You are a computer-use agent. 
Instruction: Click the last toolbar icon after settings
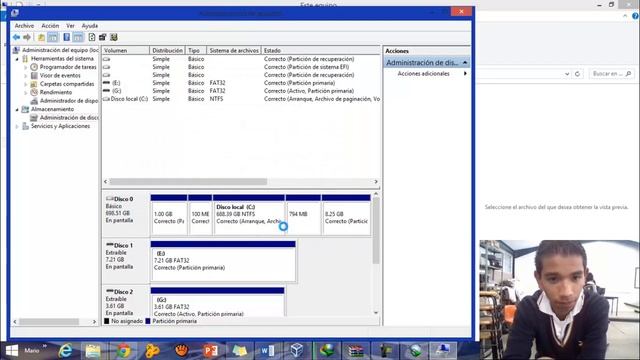pos(114,38)
